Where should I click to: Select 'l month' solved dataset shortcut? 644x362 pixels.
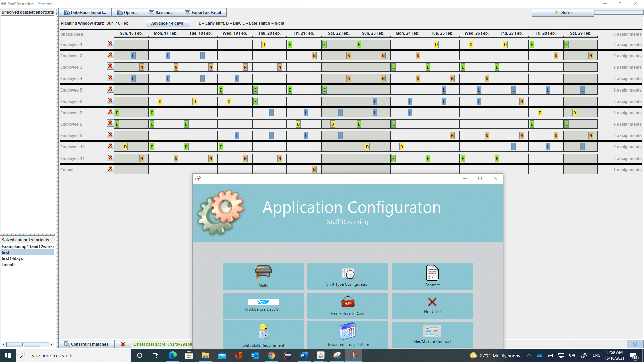coord(28,265)
